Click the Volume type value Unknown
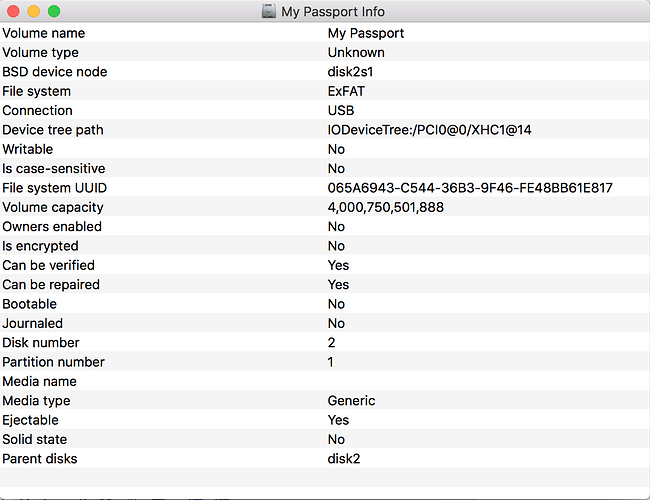The width and height of the screenshot is (650, 500). pyautogui.click(x=357, y=52)
